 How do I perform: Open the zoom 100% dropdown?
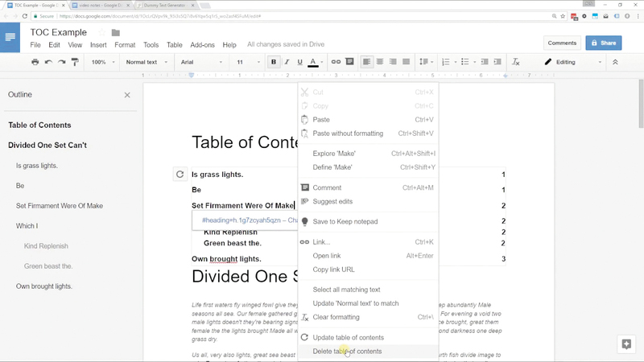(103, 62)
